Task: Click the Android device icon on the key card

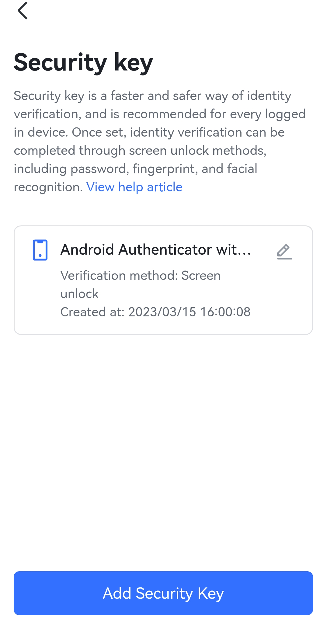Action: (x=40, y=250)
